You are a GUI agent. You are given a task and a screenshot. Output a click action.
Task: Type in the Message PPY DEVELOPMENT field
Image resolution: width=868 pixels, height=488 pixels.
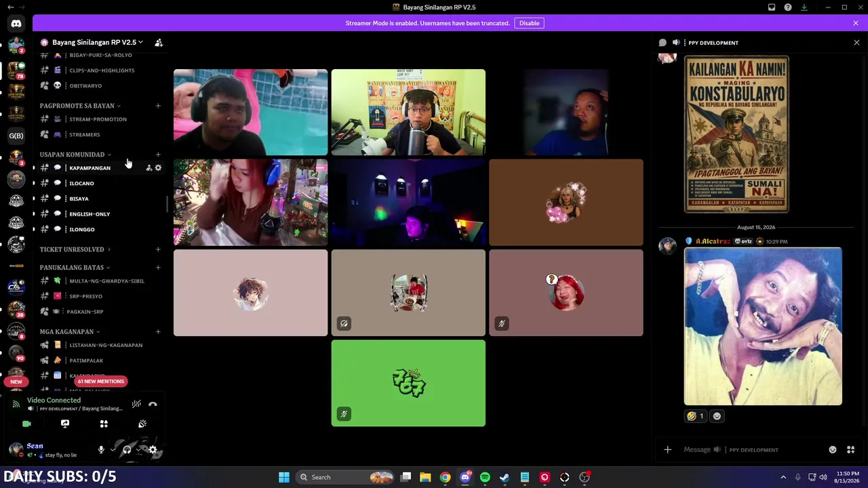coord(753,449)
